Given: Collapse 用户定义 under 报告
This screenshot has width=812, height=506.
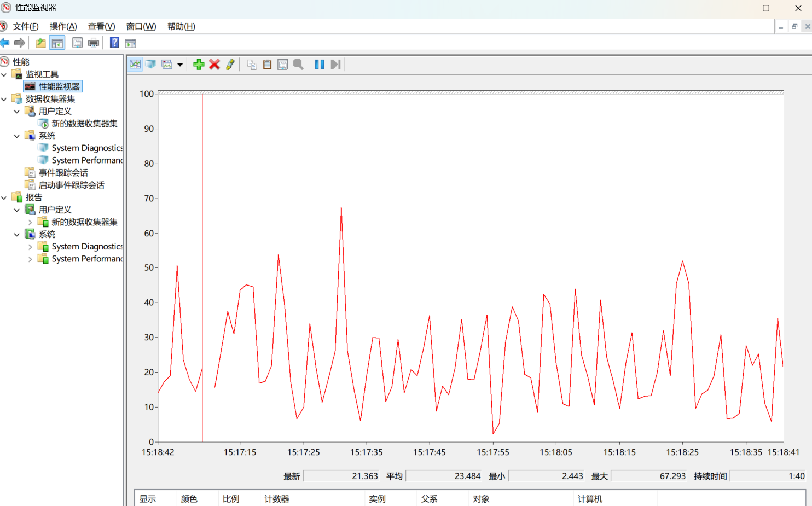Looking at the screenshot, I should 17,210.
